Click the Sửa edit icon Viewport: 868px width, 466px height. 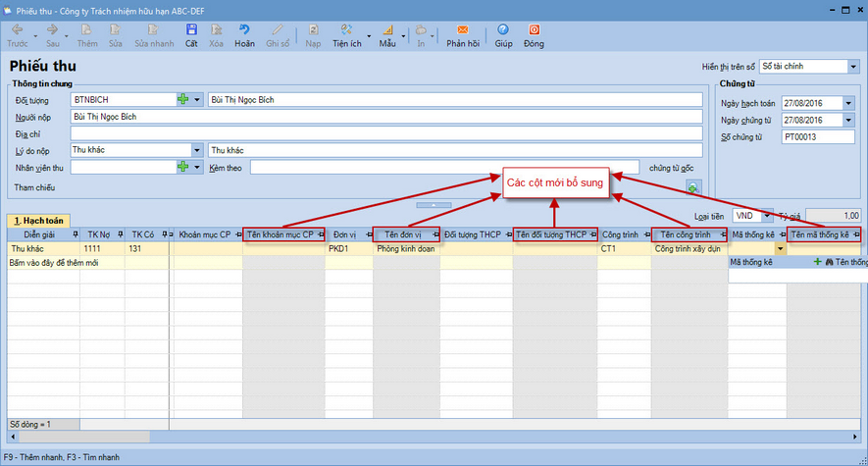pos(115,29)
